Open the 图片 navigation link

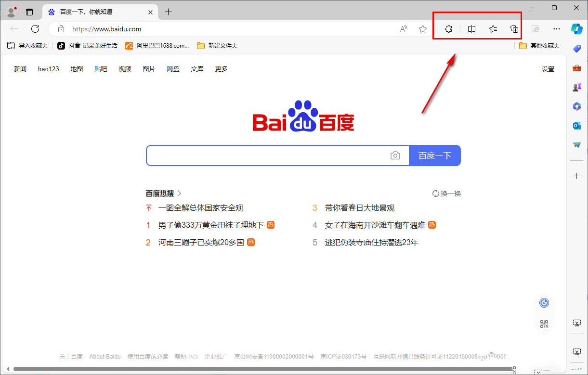(149, 69)
